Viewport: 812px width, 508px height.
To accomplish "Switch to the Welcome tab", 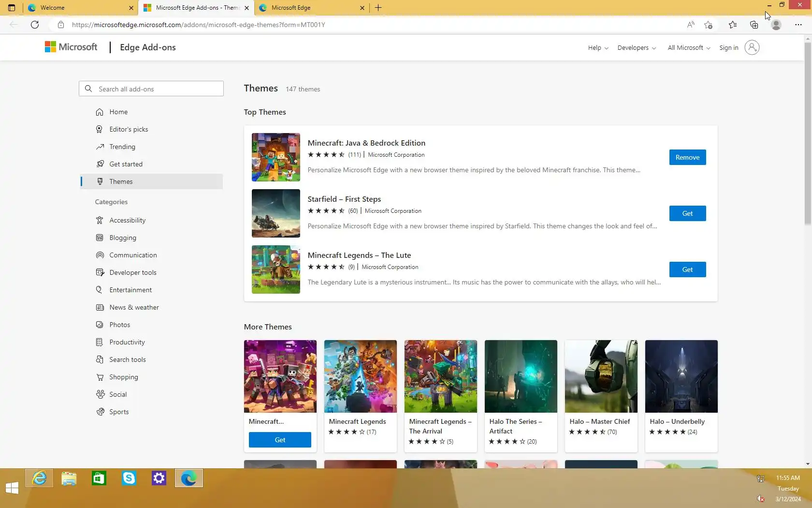I will [x=80, y=8].
